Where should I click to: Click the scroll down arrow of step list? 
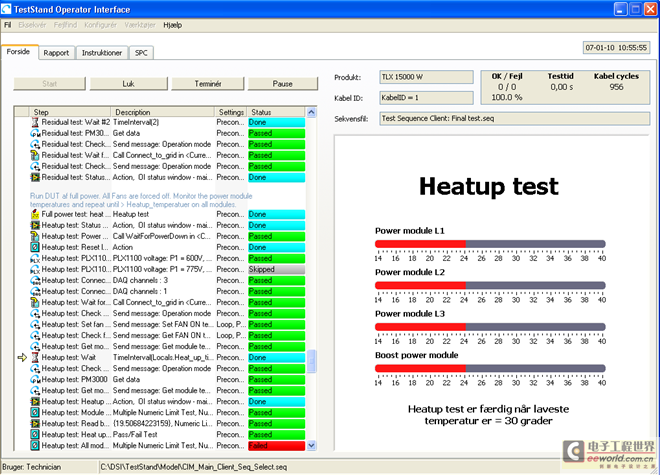[x=311, y=446]
